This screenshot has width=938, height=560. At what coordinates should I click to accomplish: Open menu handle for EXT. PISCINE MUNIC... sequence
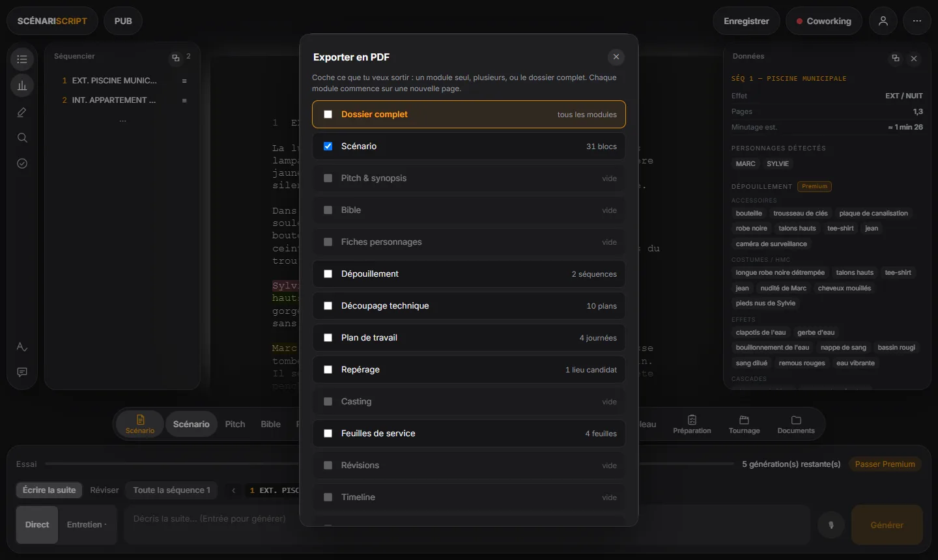point(184,81)
